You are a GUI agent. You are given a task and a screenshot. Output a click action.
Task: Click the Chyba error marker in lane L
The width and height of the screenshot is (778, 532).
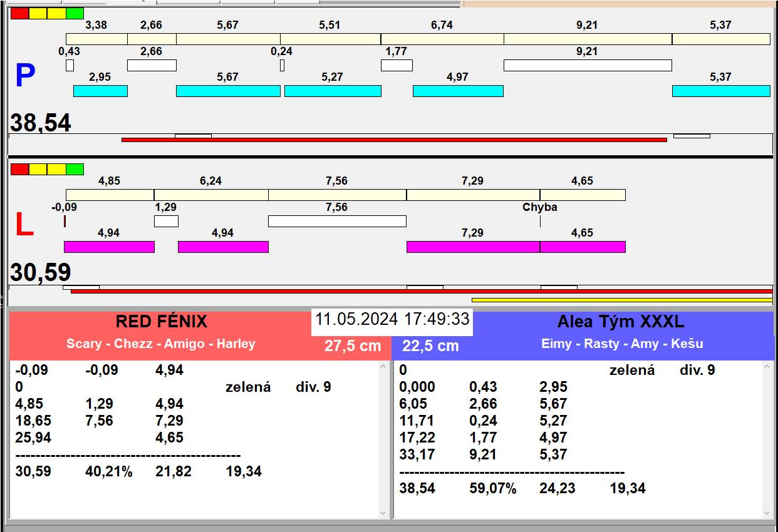(540, 208)
